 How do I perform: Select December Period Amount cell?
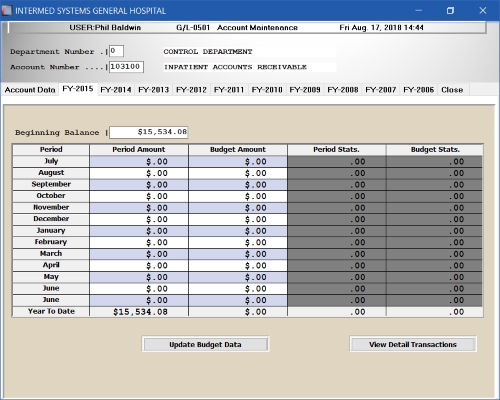coord(139,219)
